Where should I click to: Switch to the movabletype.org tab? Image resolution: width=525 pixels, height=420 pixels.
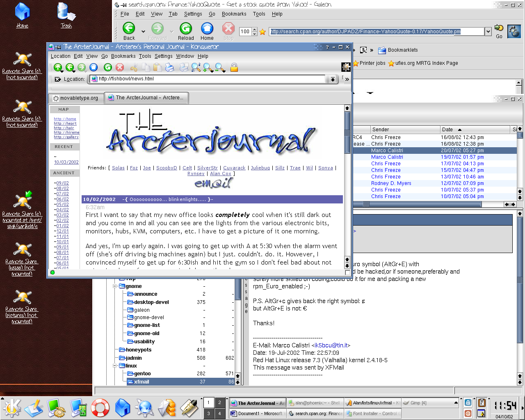(x=75, y=98)
